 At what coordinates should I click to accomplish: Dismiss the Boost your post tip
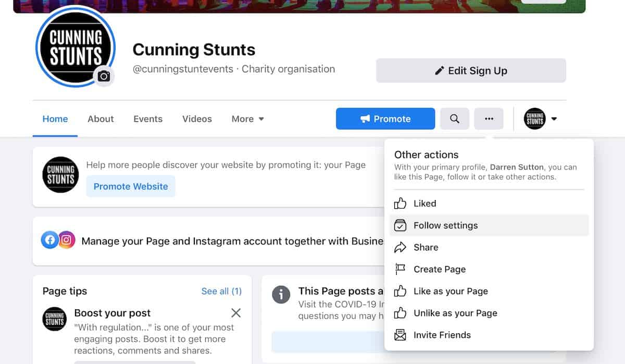pos(236,313)
